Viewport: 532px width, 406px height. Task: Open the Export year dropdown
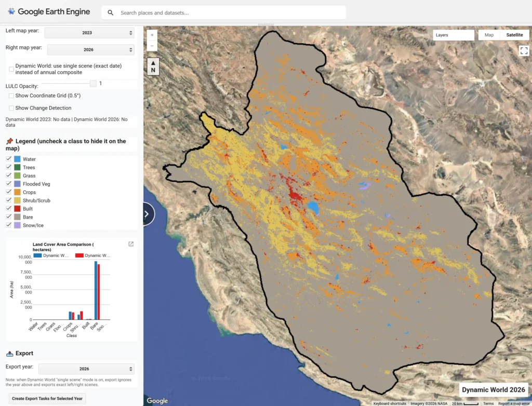86,369
